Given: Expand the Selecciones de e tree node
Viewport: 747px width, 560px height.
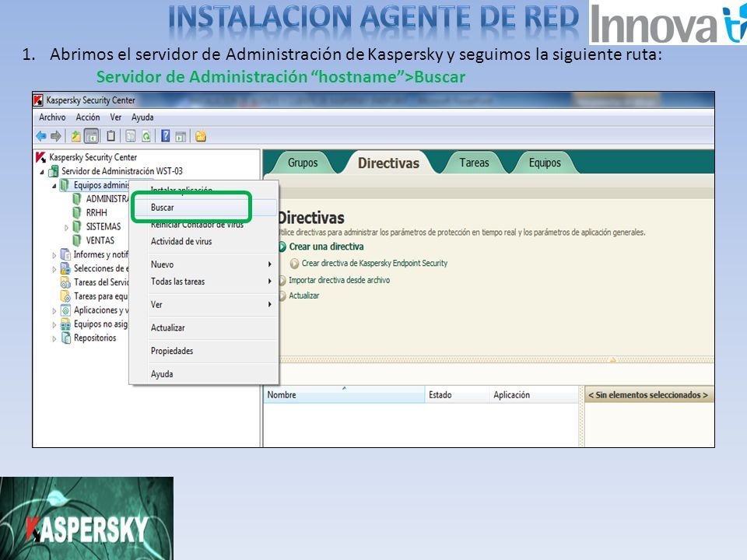Looking at the screenshot, I should [x=54, y=269].
